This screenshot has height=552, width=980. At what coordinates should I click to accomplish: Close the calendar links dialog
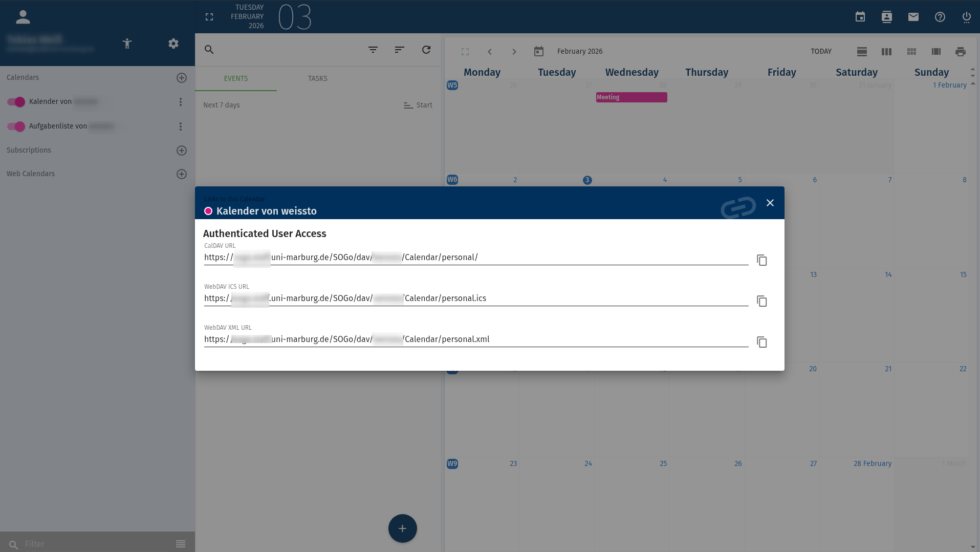(770, 203)
